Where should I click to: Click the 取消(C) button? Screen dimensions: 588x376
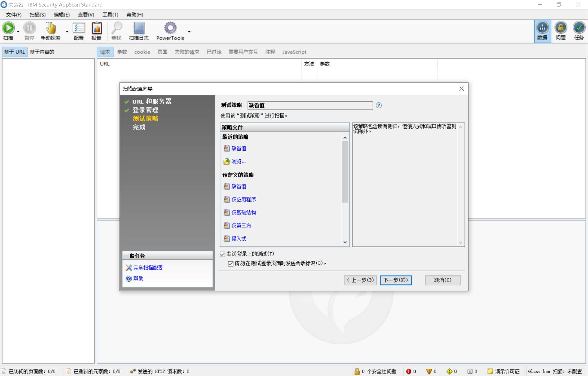(443, 280)
